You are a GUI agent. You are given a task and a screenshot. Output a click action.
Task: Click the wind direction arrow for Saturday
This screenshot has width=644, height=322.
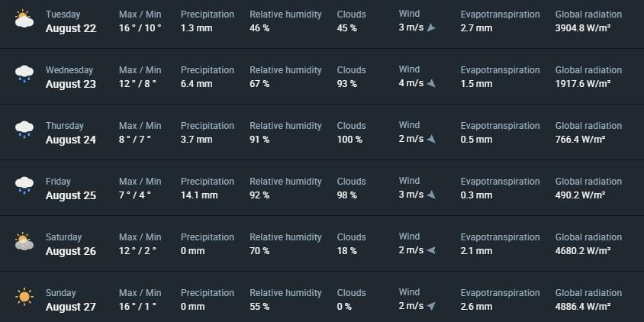pos(431,250)
